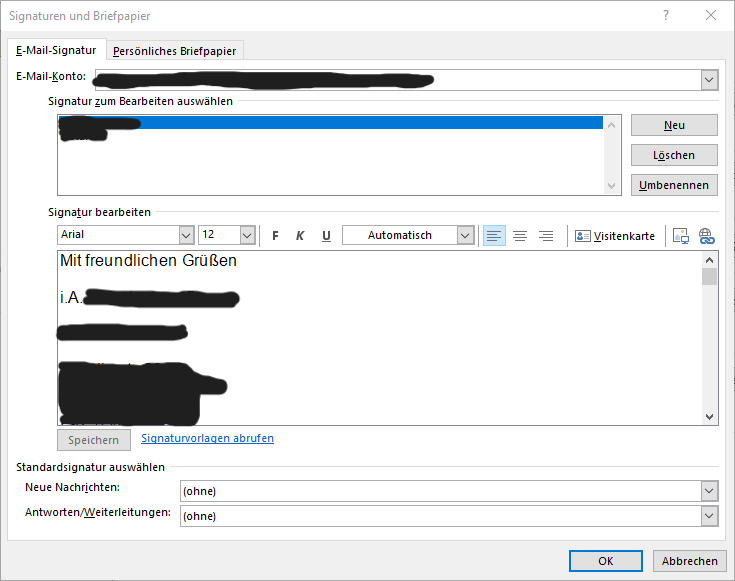The height and width of the screenshot is (581, 735).
Task: Insert picture into signature
Action: [681, 236]
